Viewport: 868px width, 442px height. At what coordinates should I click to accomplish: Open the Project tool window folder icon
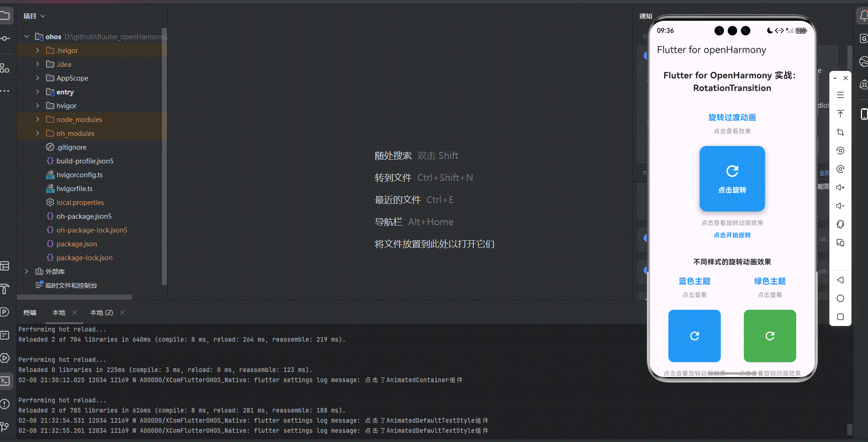[5, 16]
